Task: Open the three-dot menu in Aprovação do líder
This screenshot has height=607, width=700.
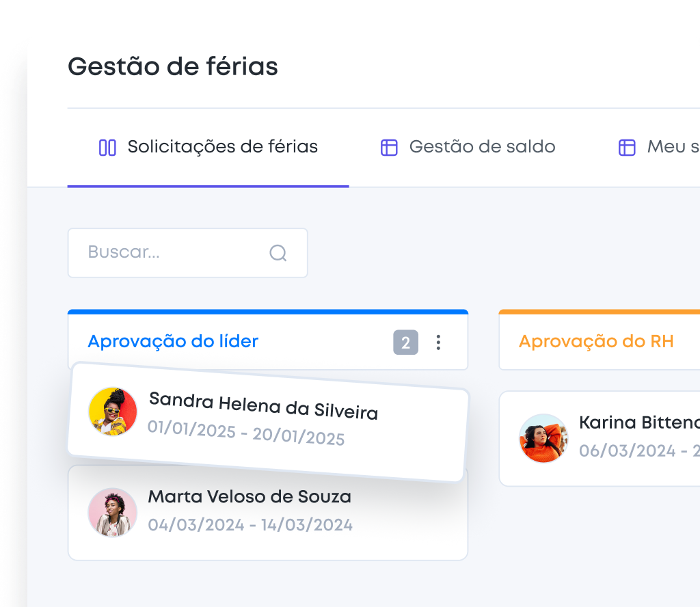Action: tap(438, 342)
